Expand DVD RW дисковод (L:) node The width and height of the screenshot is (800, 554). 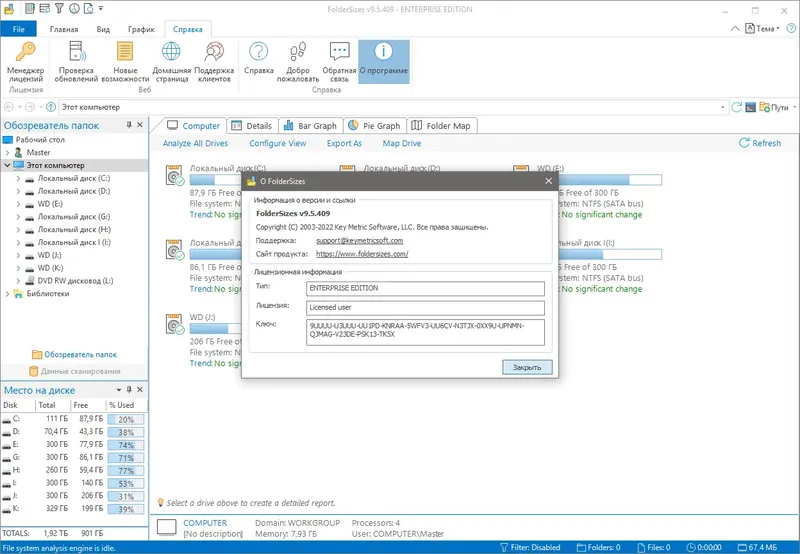(18, 281)
